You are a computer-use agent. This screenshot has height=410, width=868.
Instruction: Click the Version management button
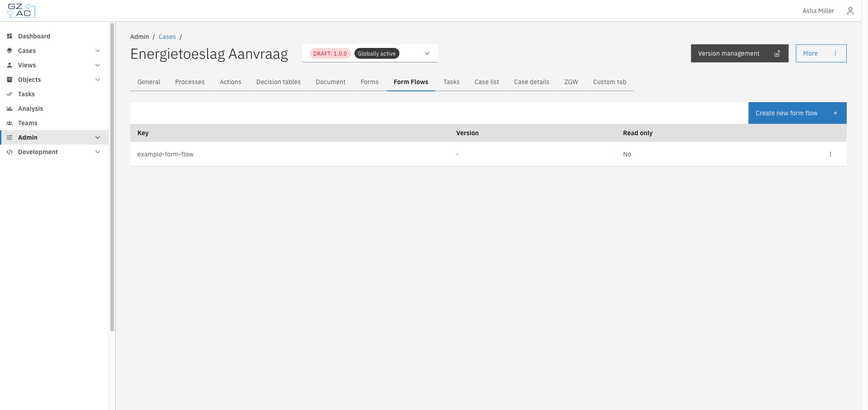coord(740,53)
